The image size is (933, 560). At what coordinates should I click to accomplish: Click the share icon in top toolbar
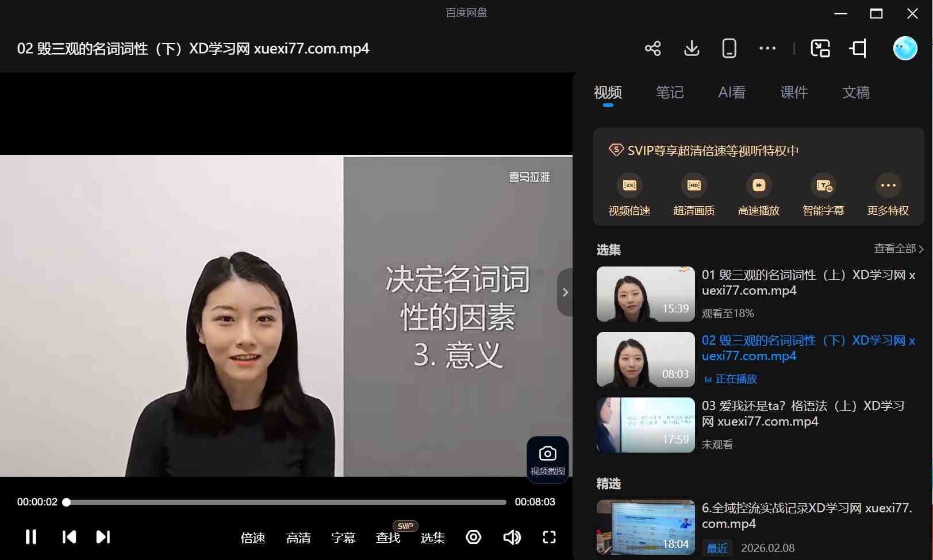[652, 48]
